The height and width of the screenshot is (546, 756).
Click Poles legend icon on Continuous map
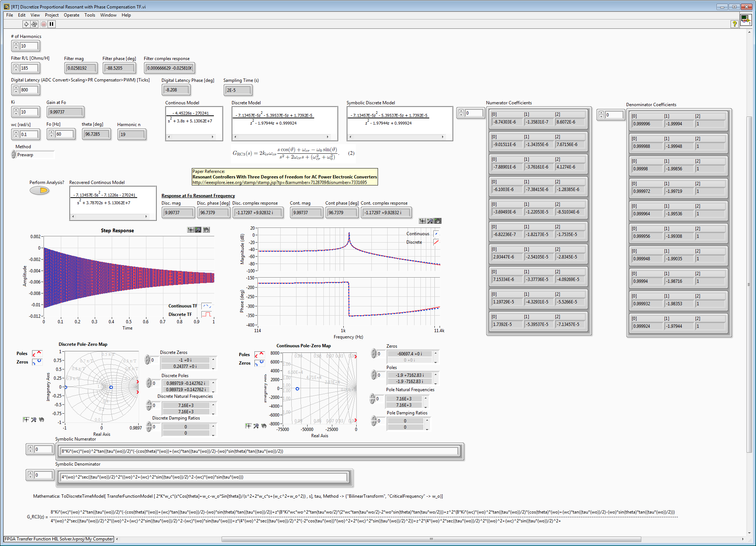coord(260,355)
